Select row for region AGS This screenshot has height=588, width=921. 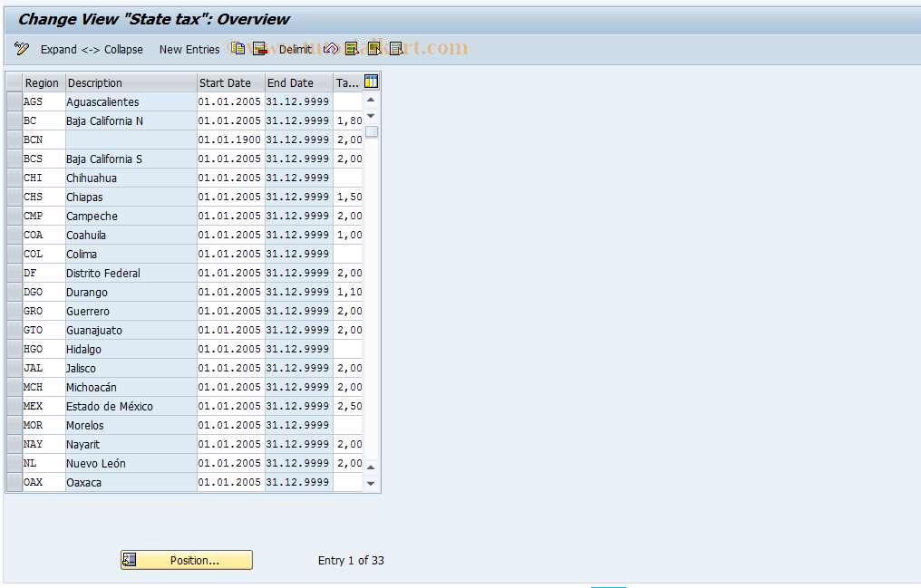coord(15,101)
